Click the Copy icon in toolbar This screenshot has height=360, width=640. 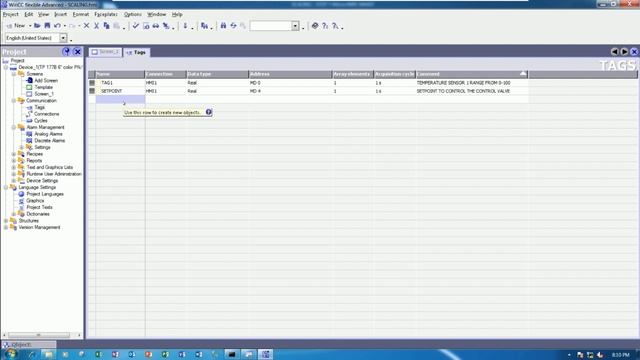click(107, 26)
